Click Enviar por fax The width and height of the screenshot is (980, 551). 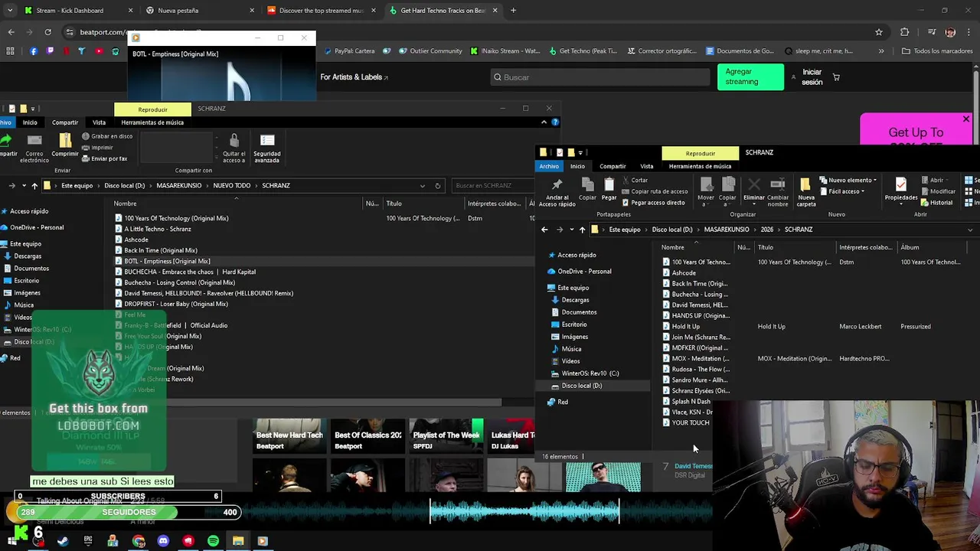(x=105, y=158)
